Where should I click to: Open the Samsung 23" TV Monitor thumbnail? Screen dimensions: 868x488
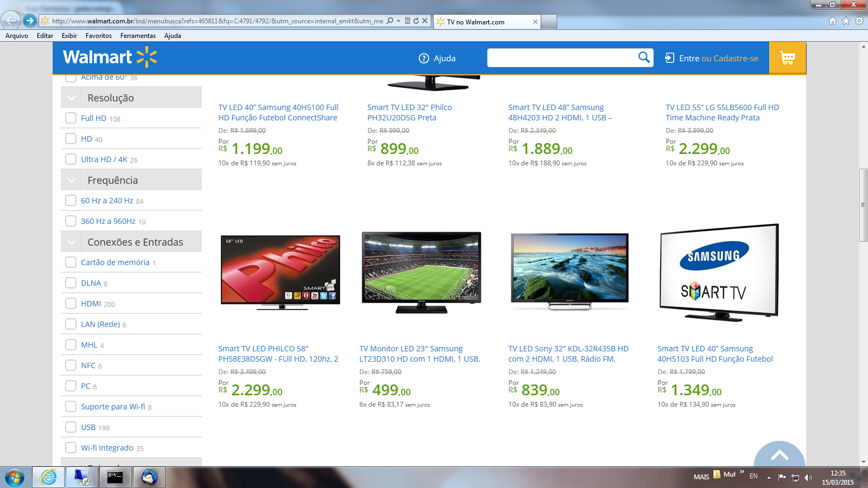click(422, 273)
